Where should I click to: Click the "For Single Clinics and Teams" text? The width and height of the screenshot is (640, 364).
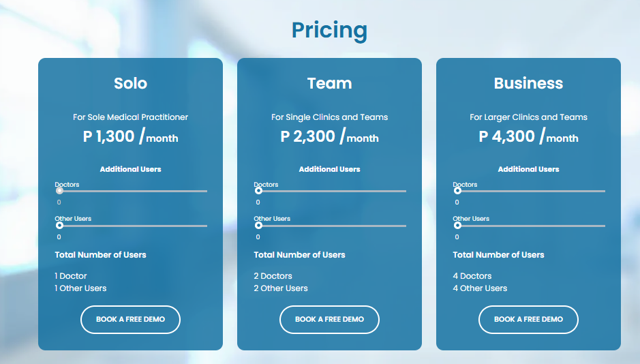coord(329,117)
